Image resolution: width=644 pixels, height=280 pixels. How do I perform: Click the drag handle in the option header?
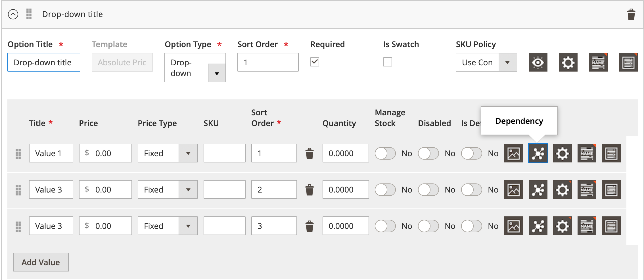pyautogui.click(x=29, y=14)
